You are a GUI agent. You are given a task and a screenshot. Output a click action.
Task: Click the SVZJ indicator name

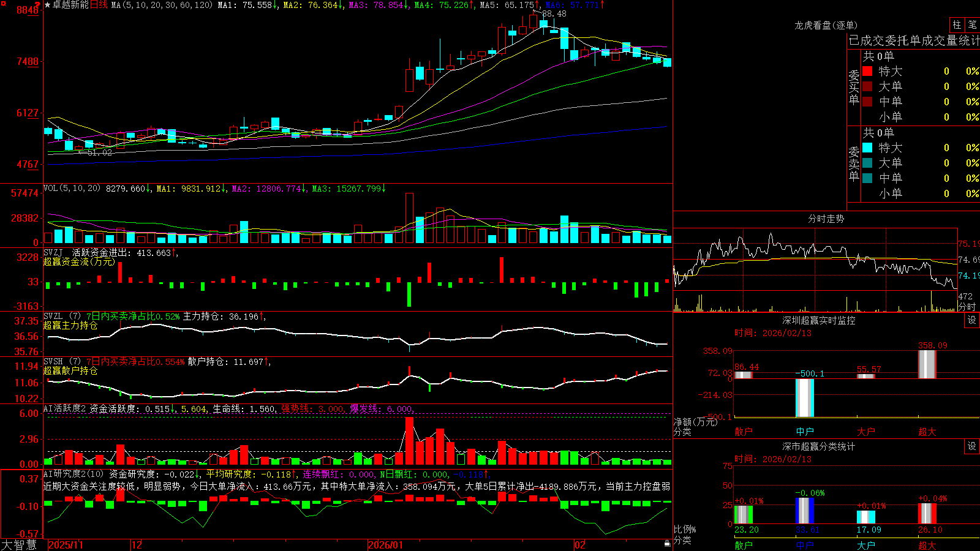click(53, 252)
